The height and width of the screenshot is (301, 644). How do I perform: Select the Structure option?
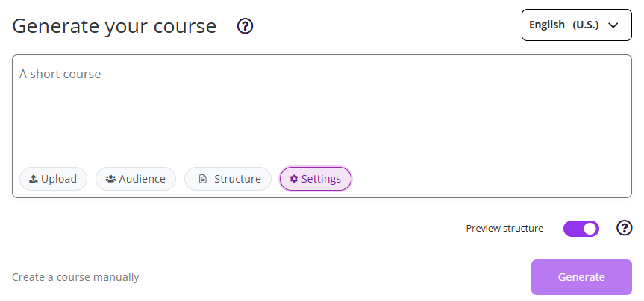228,179
